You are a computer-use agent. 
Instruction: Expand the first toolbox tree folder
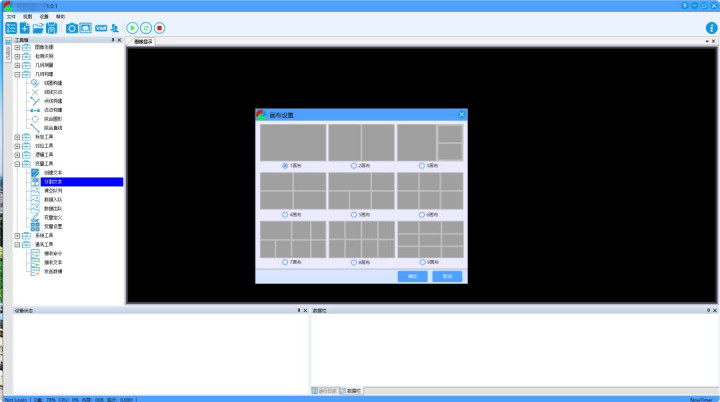(17, 47)
